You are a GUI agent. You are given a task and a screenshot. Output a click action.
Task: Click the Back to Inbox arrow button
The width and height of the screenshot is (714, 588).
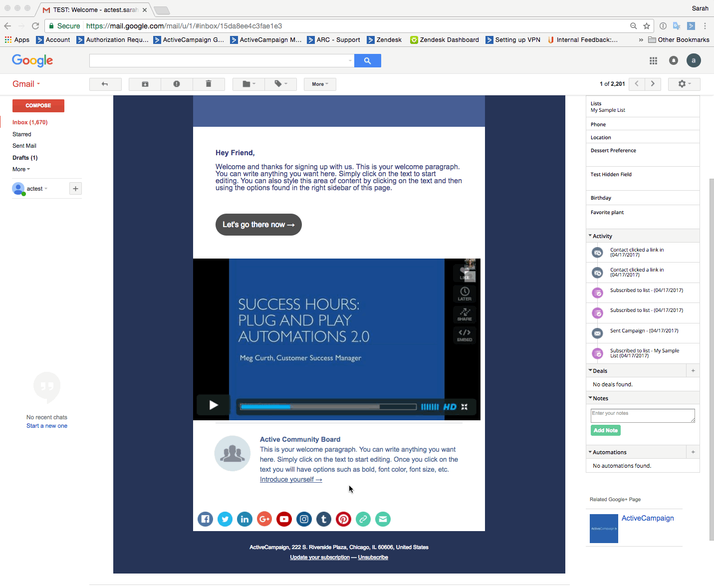pos(105,84)
